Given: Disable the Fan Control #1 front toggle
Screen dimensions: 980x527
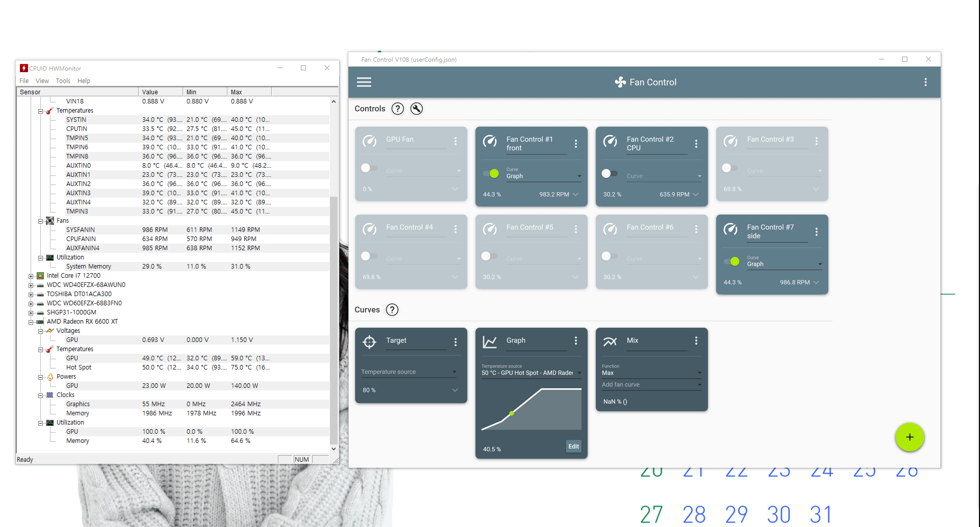Looking at the screenshot, I should [x=491, y=174].
